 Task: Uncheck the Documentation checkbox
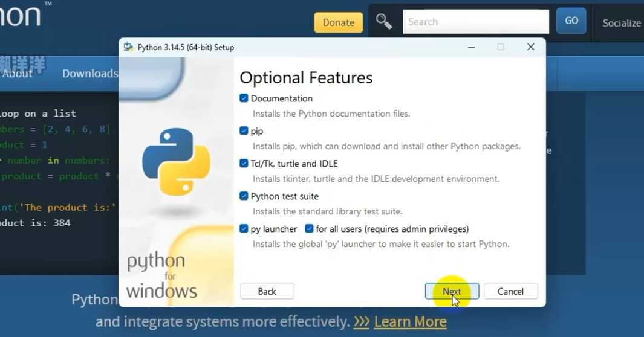244,98
